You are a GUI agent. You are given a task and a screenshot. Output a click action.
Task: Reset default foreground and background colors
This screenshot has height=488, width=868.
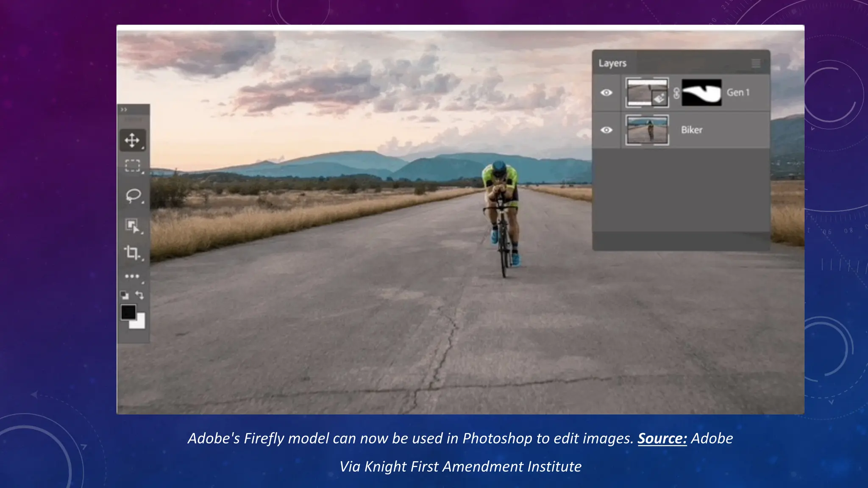point(125,295)
